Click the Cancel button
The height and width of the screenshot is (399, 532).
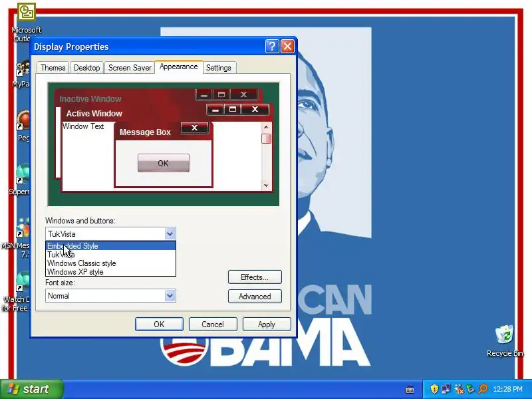tap(213, 325)
